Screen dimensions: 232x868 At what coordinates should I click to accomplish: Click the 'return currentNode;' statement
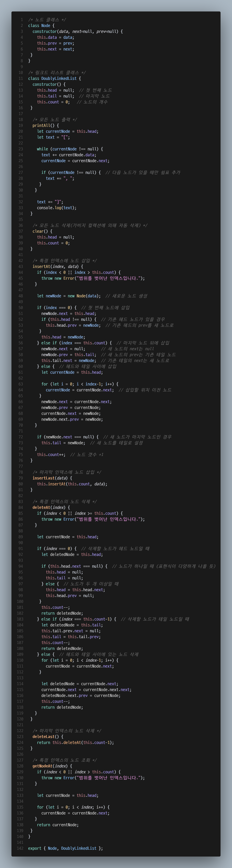point(58,825)
